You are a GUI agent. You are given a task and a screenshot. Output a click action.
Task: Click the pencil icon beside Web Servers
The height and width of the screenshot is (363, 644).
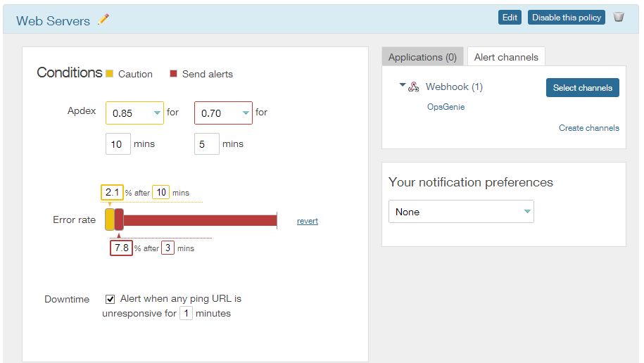coord(103,19)
